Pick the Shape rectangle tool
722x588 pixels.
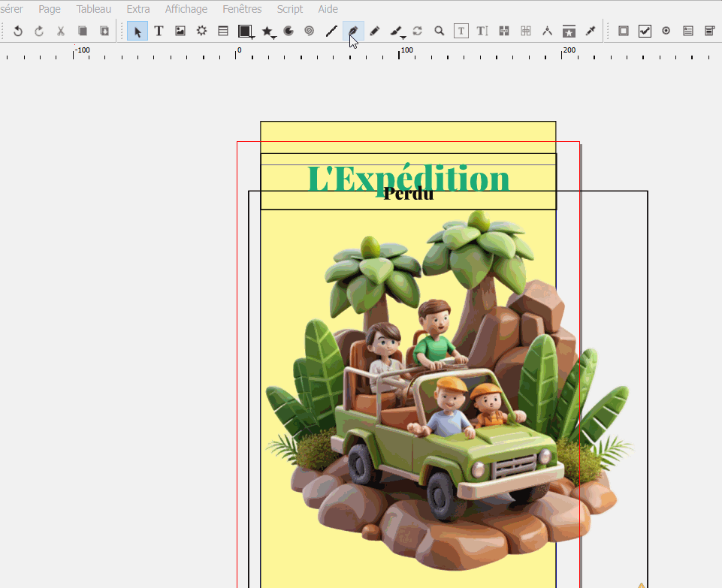click(x=244, y=31)
